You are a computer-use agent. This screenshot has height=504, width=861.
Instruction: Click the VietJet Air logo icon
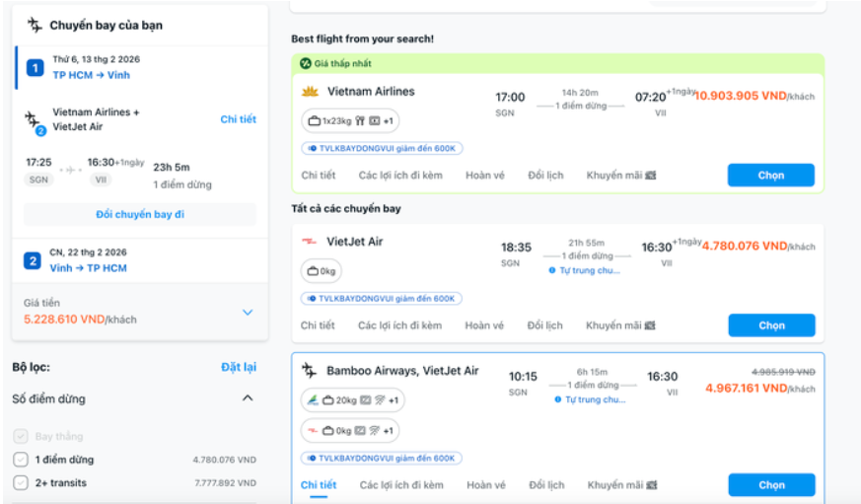310,242
